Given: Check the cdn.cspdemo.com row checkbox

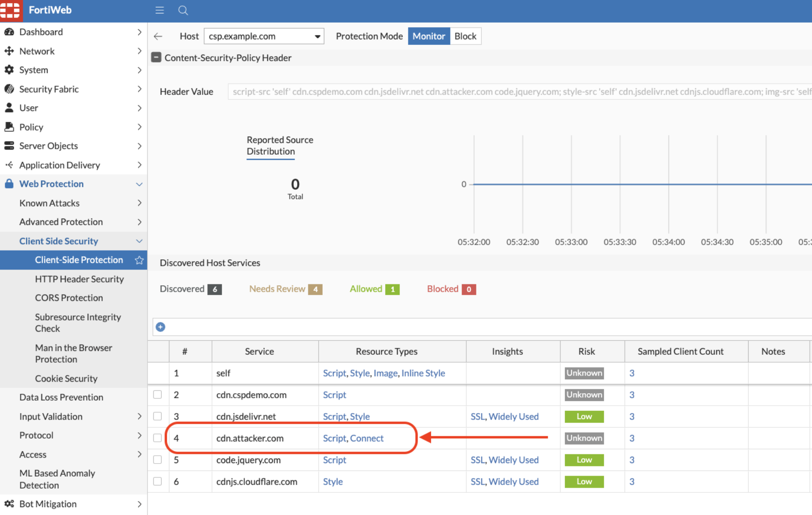Looking at the screenshot, I should (157, 395).
